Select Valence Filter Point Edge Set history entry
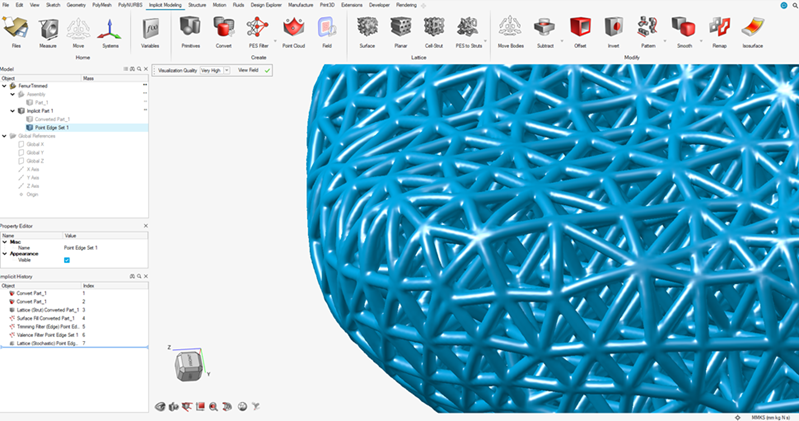The width and height of the screenshot is (799, 421). pyautogui.click(x=44, y=334)
